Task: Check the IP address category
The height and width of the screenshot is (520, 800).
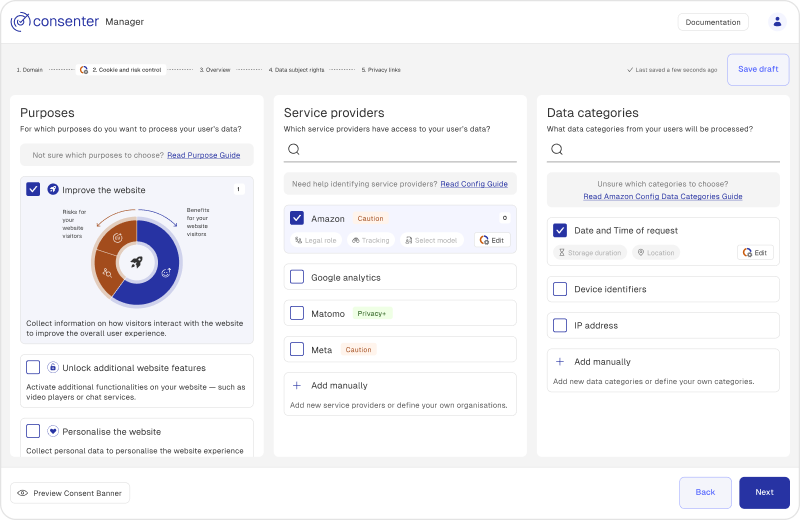Action: (560, 325)
